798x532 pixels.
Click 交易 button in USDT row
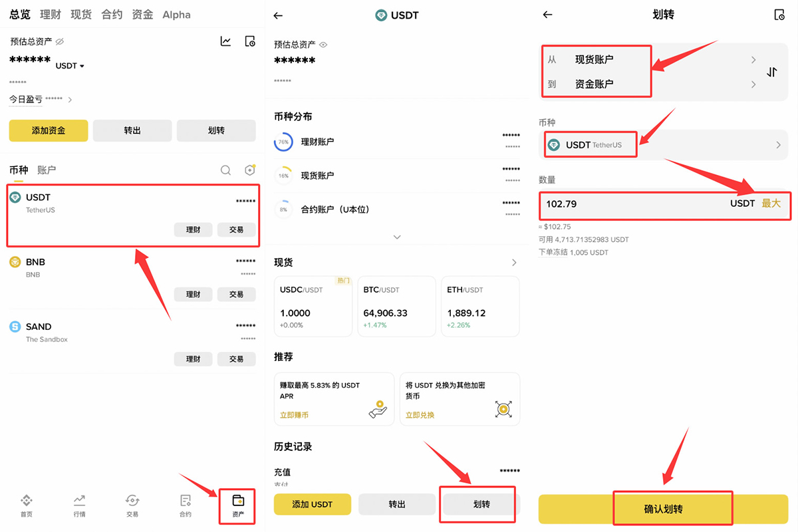[236, 229]
